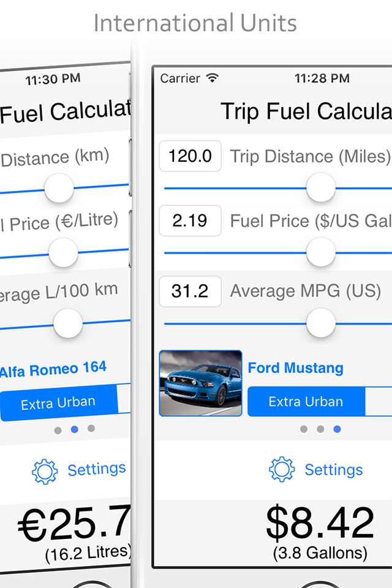The width and height of the screenshot is (392, 588).
Task: Tap the blue Ford Mustang photo
Action: (x=201, y=383)
